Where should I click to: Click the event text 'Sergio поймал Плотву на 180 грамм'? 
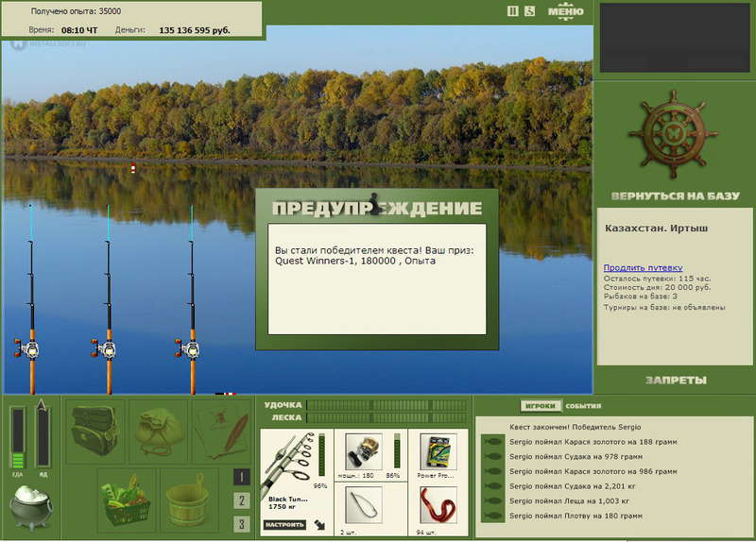click(576, 516)
